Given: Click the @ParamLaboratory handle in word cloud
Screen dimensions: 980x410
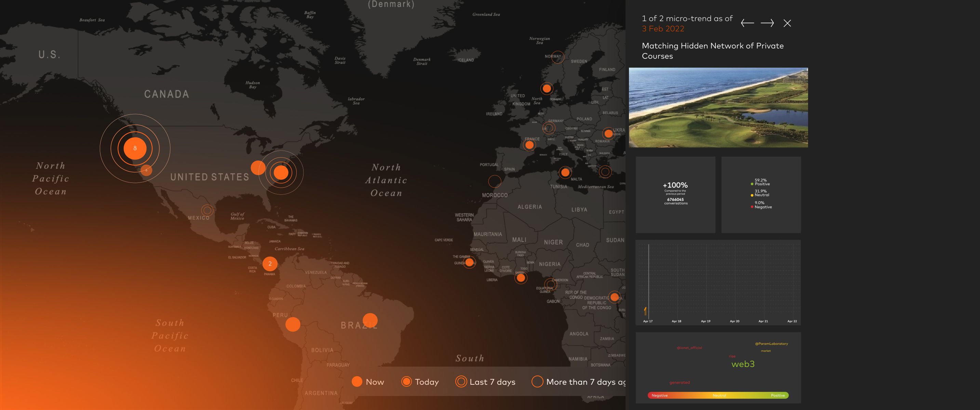Looking at the screenshot, I should tap(771, 344).
